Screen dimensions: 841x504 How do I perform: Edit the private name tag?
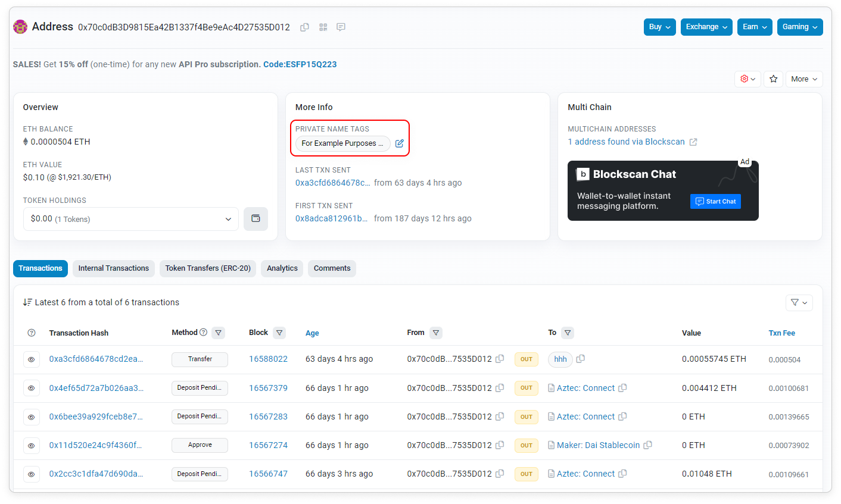click(x=400, y=143)
